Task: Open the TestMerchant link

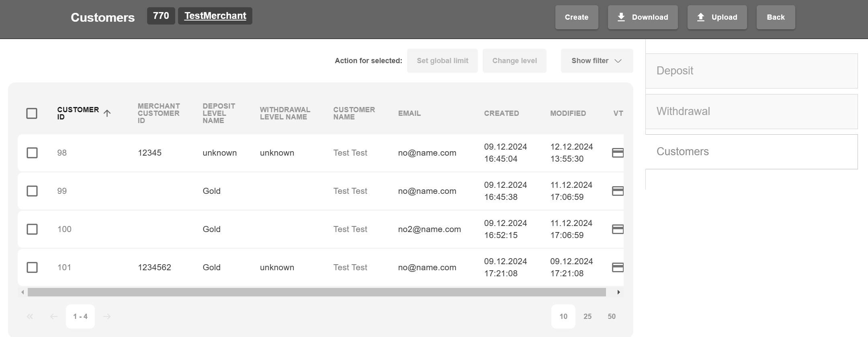Action: click(x=215, y=16)
